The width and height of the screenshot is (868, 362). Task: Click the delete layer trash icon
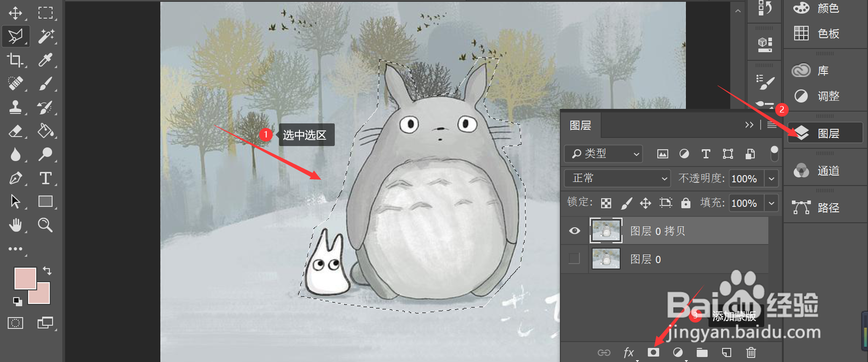coord(751,352)
